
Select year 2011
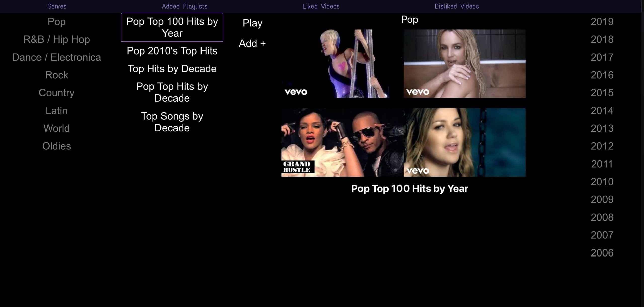[x=602, y=164]
